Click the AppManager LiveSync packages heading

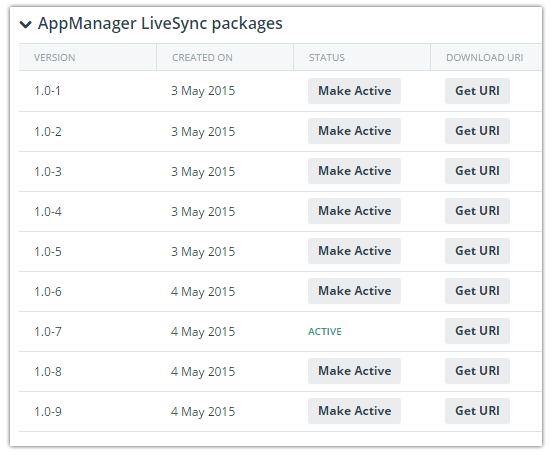(160, 24)
